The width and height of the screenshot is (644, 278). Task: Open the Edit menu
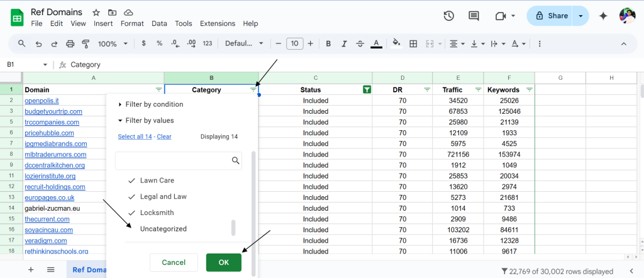(56, 23)
